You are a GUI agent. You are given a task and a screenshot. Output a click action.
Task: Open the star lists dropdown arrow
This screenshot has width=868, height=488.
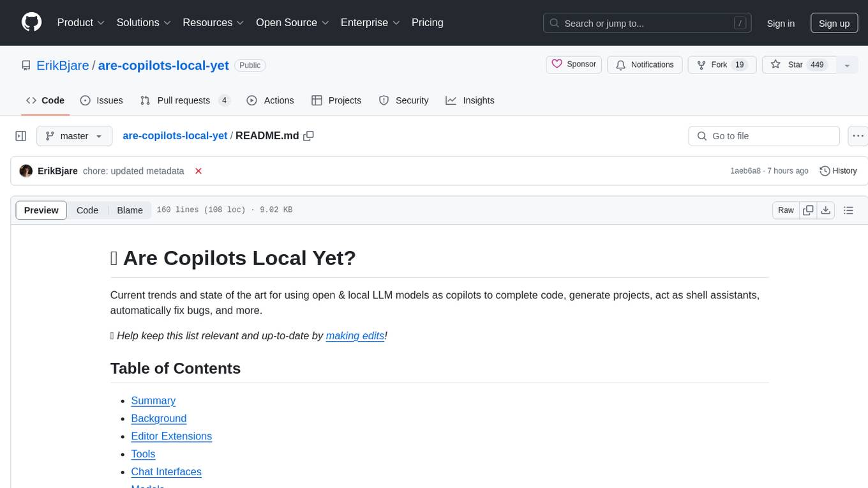click(847, 65)
